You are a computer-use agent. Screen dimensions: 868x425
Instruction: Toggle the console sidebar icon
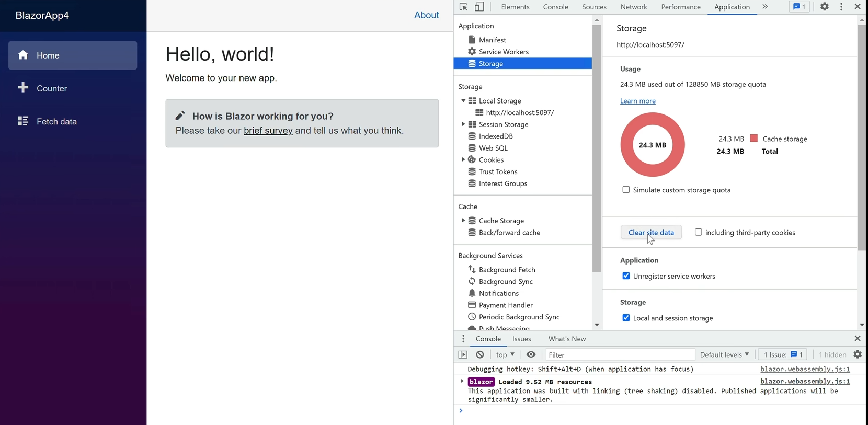[x=463, y=354]
